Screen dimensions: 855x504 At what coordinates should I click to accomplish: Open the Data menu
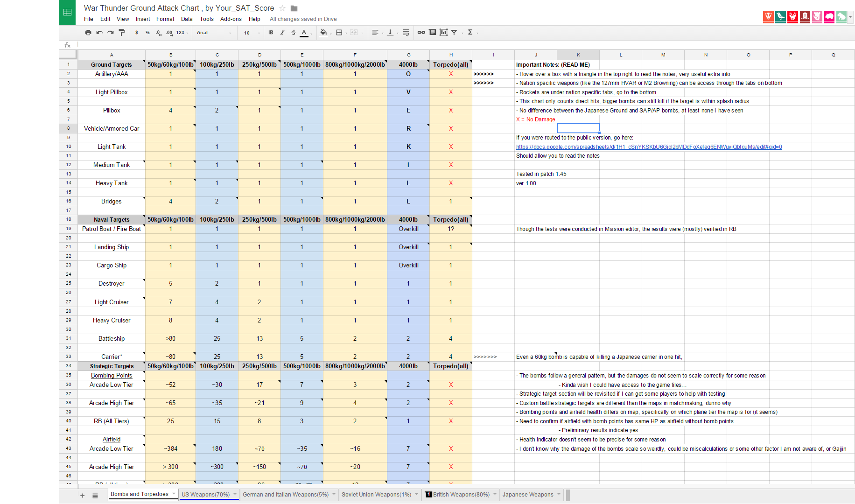tap(187, 19)
